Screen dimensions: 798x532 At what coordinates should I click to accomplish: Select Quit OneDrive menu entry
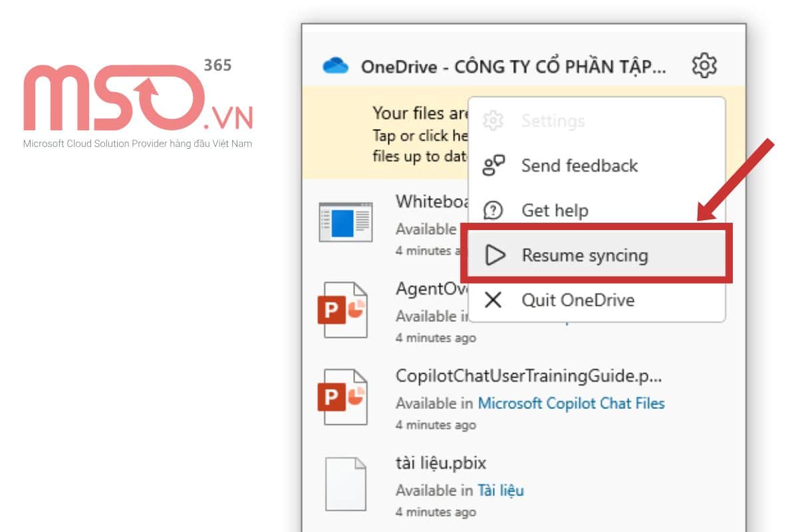[597, 300]
